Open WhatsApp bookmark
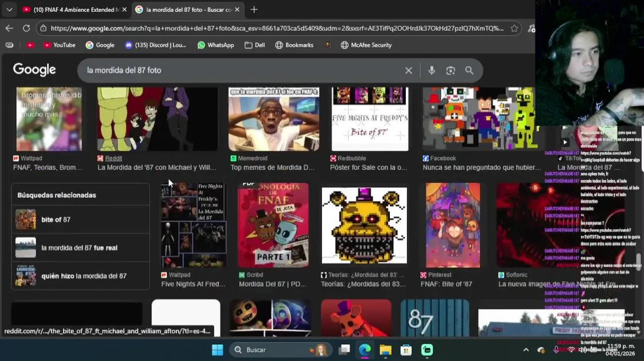644x361 pixels. pos(216,45)
